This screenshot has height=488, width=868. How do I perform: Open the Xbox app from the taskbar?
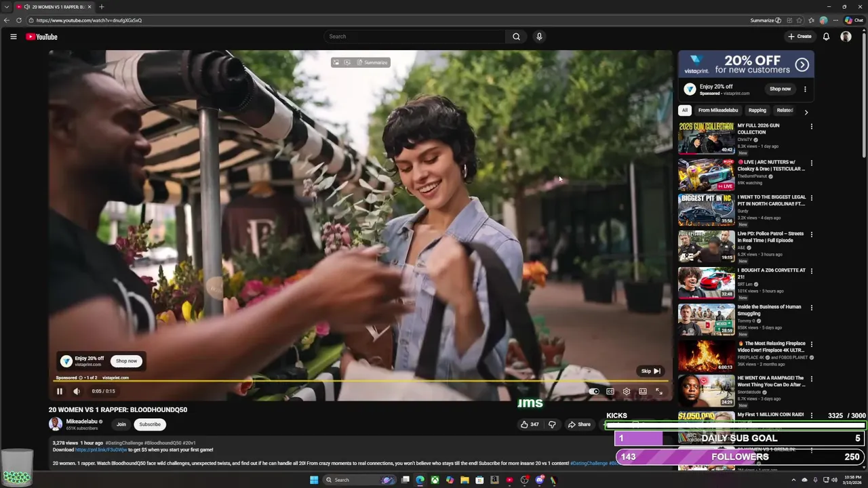tap(435, 480)
